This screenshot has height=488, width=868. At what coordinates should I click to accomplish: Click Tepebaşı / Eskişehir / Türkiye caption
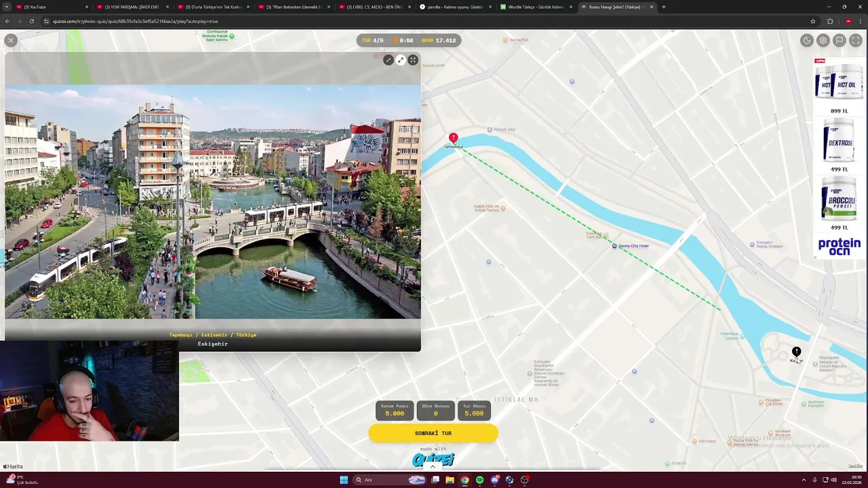click(x=213, y=335)
